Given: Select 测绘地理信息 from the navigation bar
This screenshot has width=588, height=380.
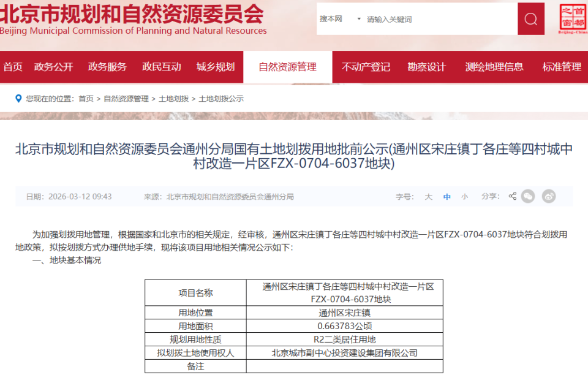Looking at the screenshot, I should (494, 66).
